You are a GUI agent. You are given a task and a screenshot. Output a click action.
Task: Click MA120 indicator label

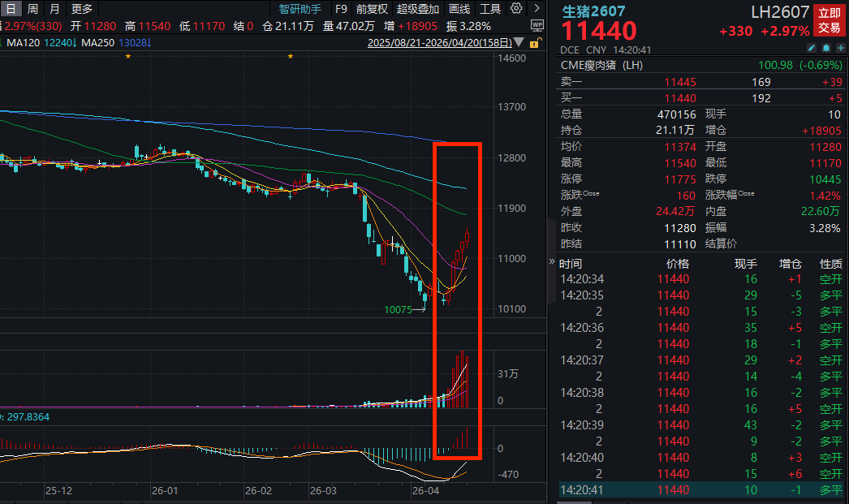click(24, 43)
